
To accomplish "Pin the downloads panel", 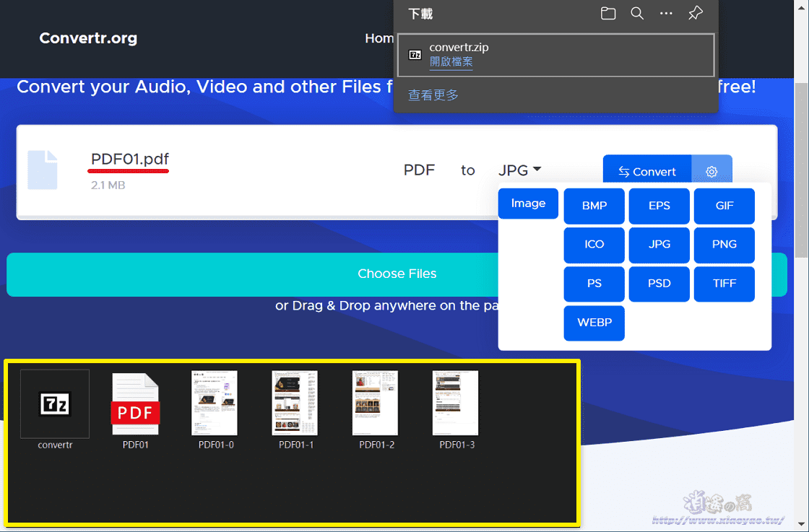I will pyautogui.click(x=696, y=14).
